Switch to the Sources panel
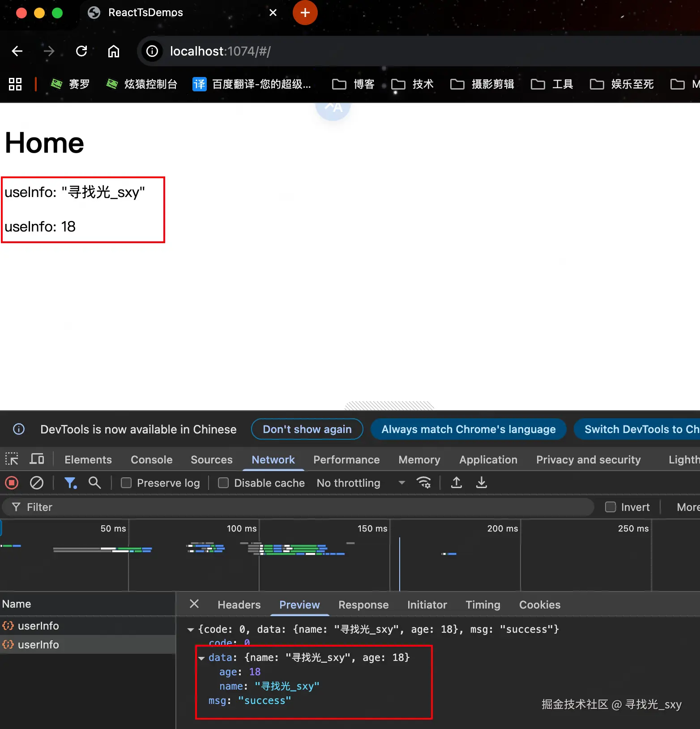 point(212,459)
